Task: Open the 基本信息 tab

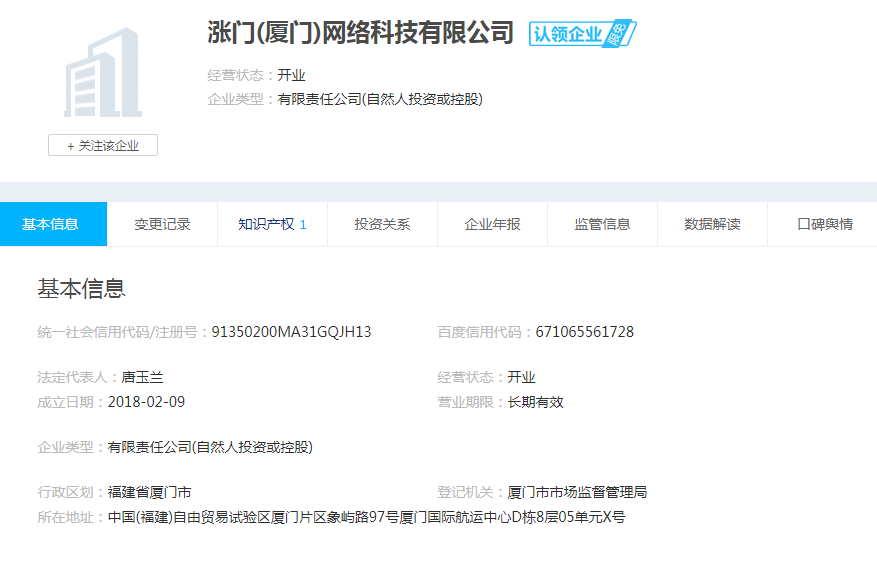Action: coord(52,224)
